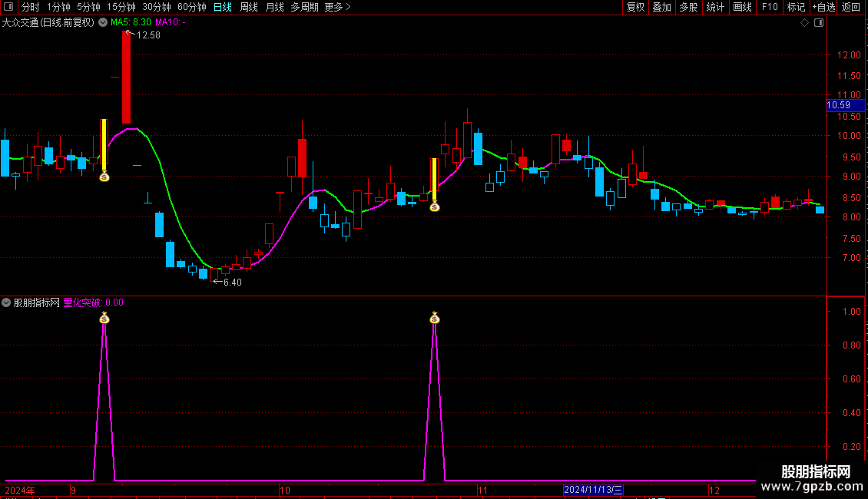Switch to the 30分钟 period
Viewport: 868px width, 499px height.
pyautogui.click(x=157, y=7)
